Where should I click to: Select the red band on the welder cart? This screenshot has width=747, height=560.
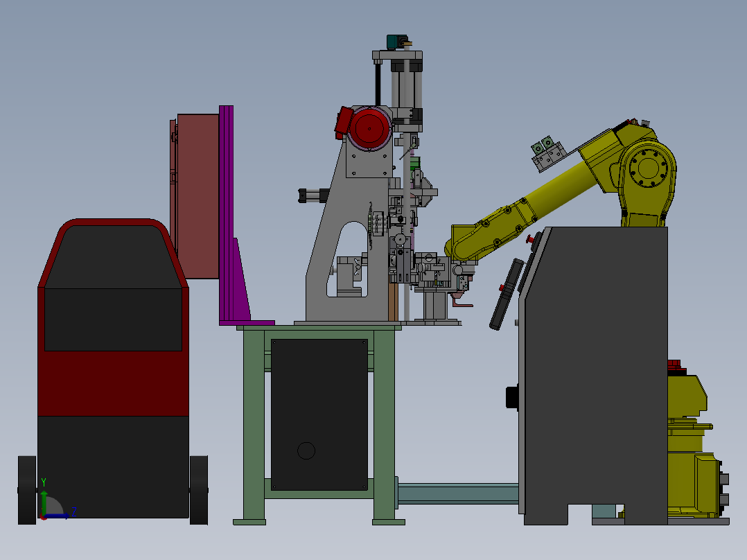pos(114,384)
